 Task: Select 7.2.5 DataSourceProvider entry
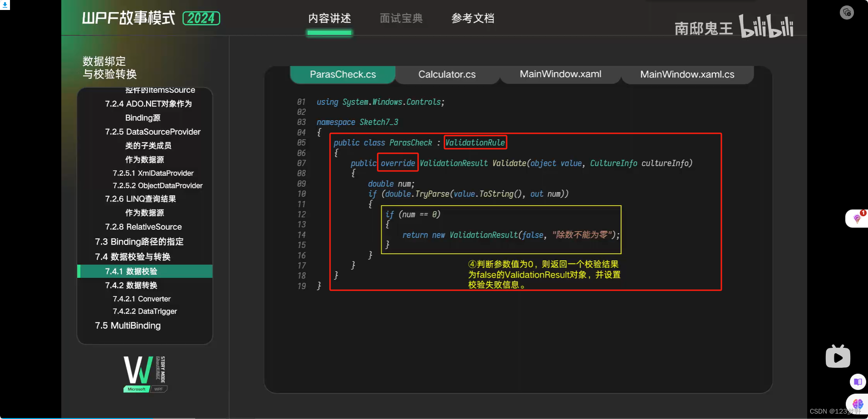(153, 132)
